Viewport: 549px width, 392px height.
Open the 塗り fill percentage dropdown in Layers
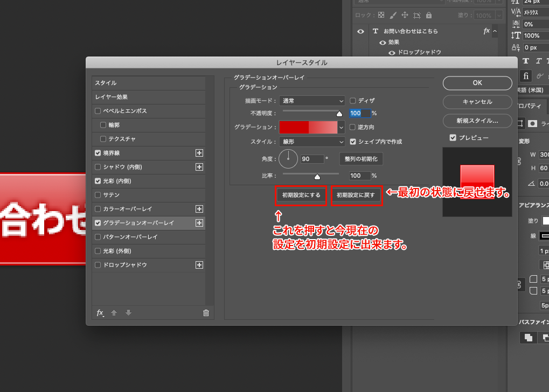click(499, 16)
